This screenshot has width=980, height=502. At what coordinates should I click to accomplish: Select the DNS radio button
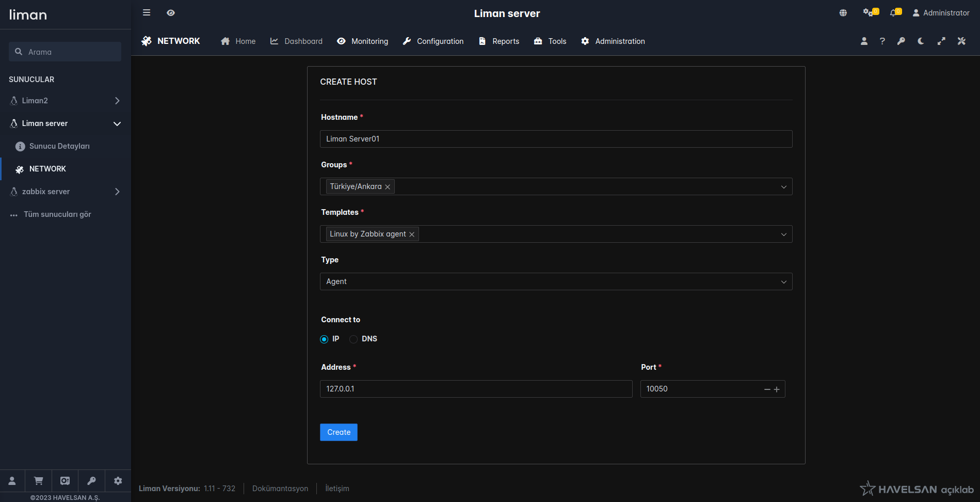click(x=354, y=339)
